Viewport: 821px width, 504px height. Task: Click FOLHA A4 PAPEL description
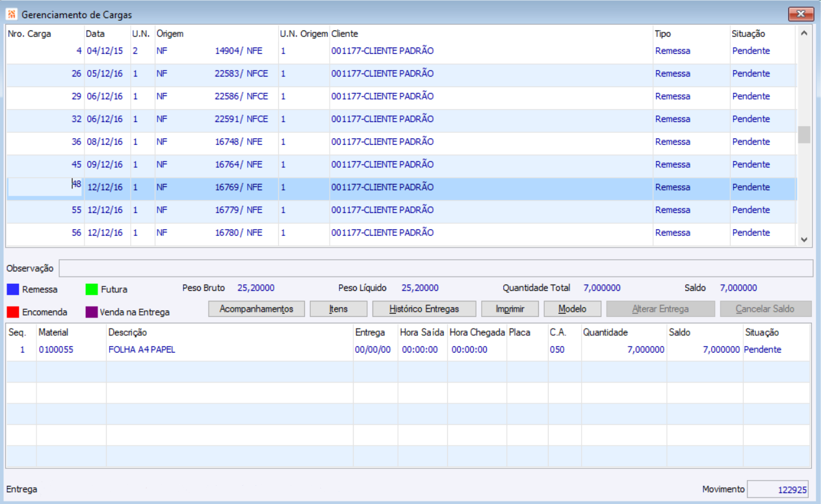(x=142, y=349)
